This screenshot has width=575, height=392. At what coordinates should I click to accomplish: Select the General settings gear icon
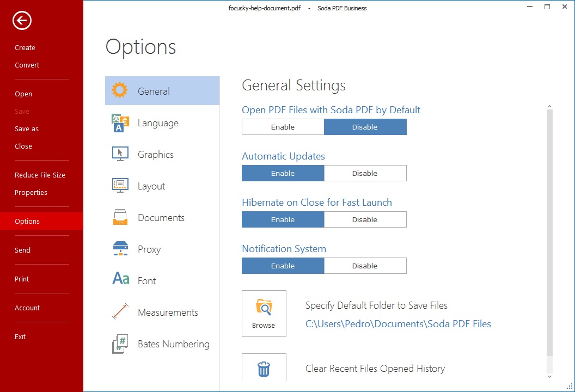[x=120, y=90]
